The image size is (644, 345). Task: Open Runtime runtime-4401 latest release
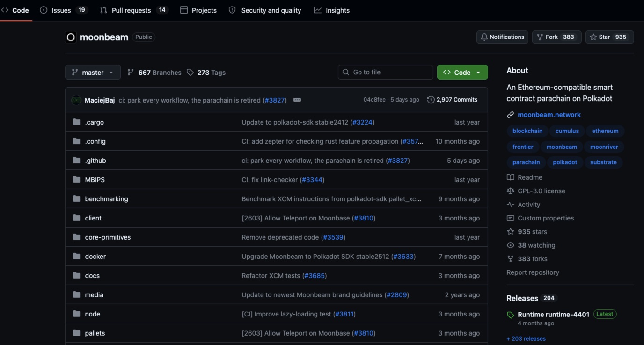tap(553, 315)
